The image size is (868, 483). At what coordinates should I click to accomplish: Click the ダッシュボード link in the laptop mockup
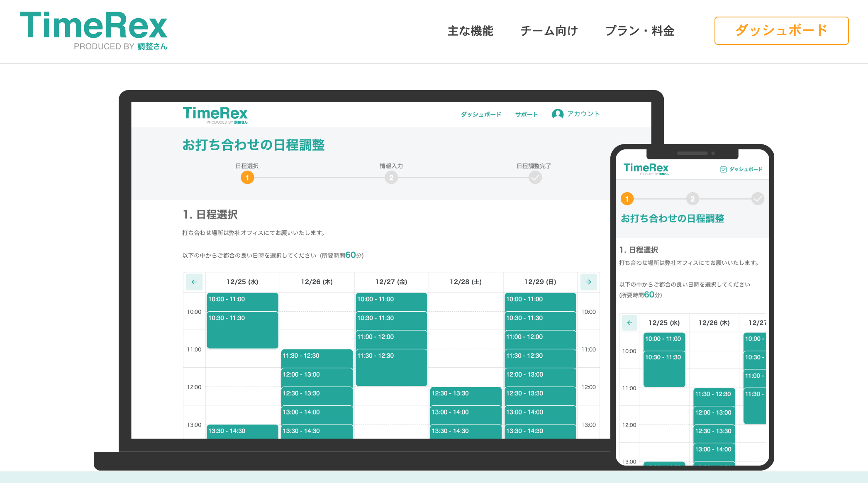(x=481, y=114)
